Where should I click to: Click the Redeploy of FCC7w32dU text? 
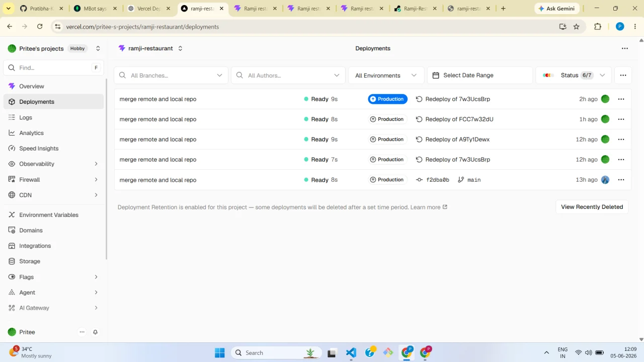click(459, 119)
